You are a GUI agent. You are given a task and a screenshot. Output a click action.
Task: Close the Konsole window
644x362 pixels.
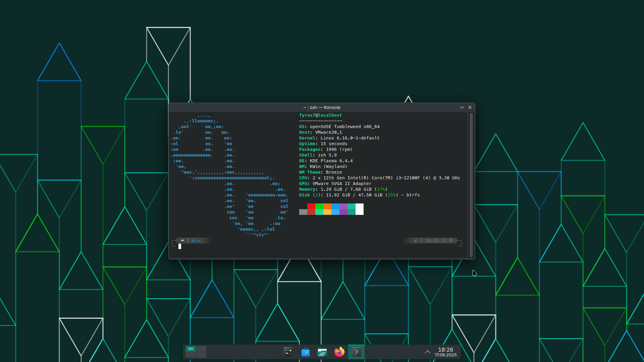pos(470,107)
